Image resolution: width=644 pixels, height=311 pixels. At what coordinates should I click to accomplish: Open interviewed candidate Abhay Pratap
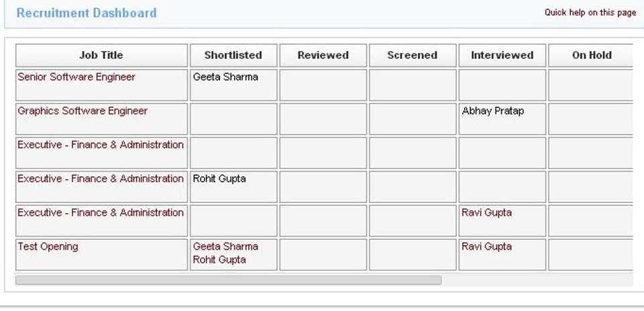pyautogui.click(x=493, y=111)
